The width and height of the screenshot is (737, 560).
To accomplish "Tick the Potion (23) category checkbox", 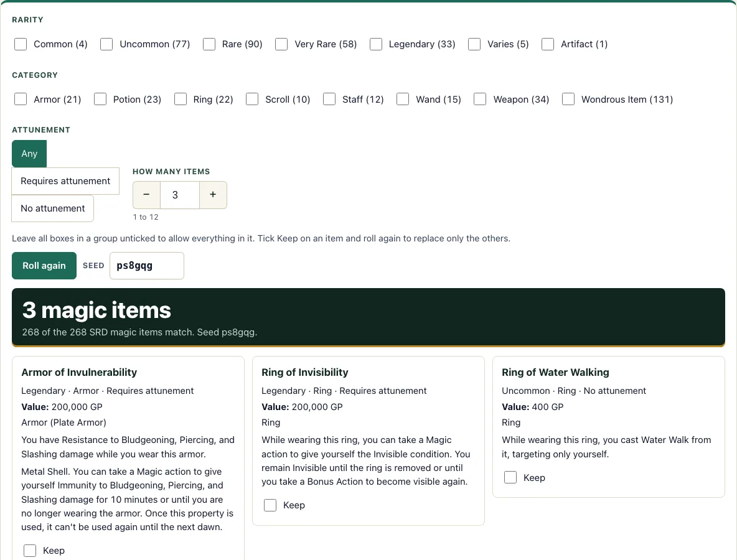I will pyautogui.click(x=100, y=99).
